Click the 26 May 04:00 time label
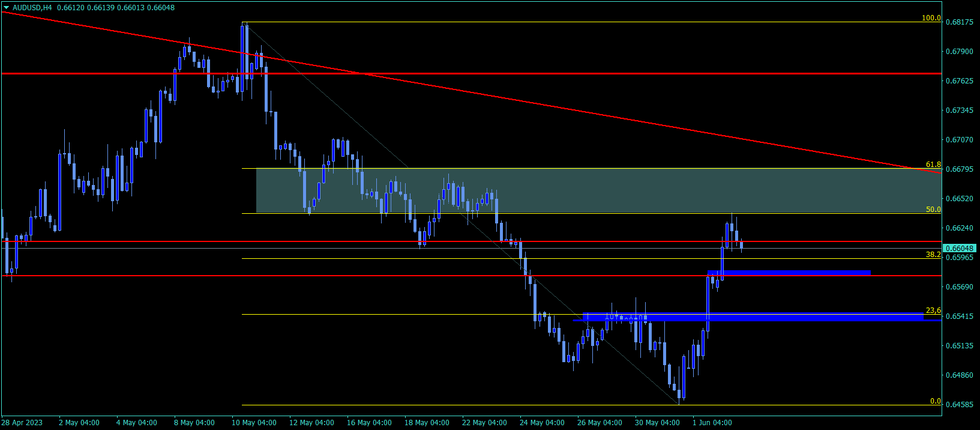Viewport: 980px width, 430px height. [600, 423]
